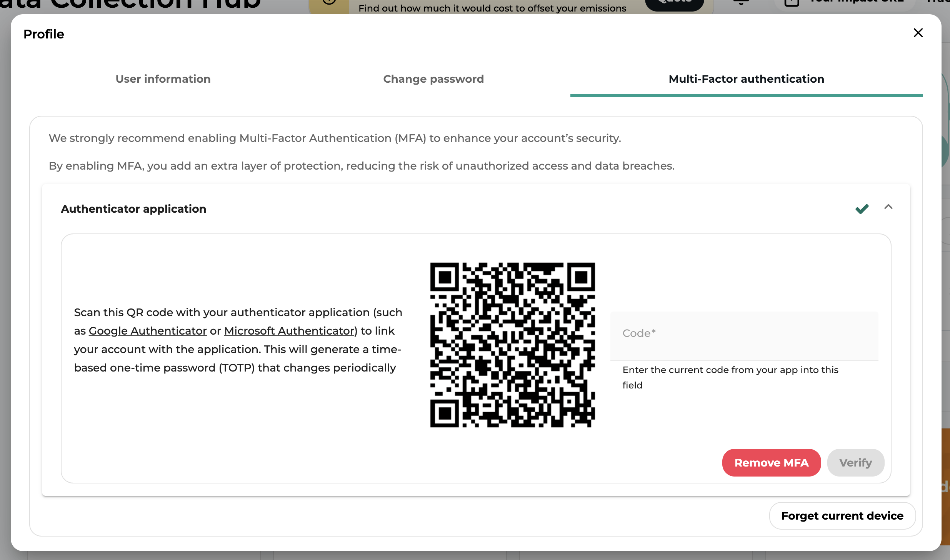The width and height of the screenshot is (950, 560).
Task: Click Forget current device button
Action: click(842, 515)
